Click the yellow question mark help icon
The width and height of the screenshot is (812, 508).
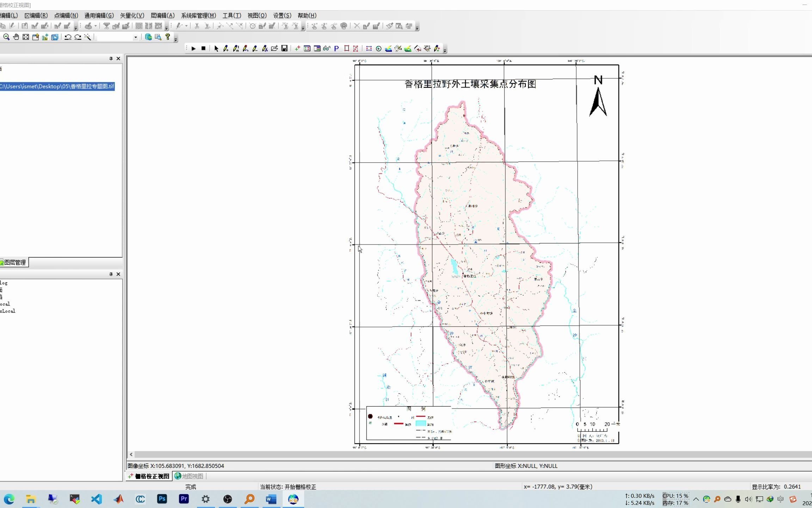coord(168,37)
